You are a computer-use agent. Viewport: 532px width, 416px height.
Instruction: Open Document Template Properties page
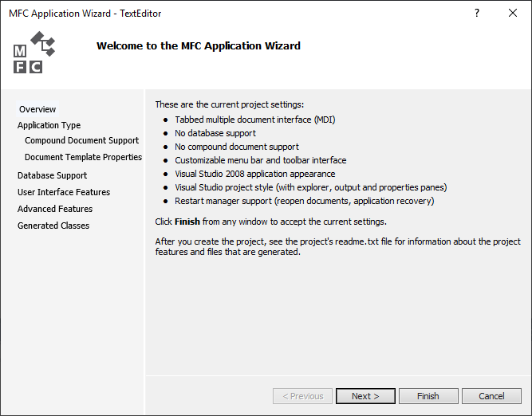click(x=83, y=157)
